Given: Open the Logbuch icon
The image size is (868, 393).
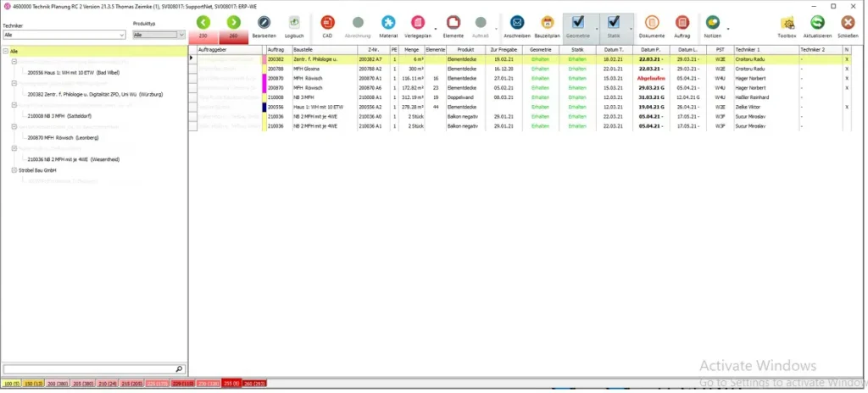Looking at the screenshot, I should click(294, 23).
